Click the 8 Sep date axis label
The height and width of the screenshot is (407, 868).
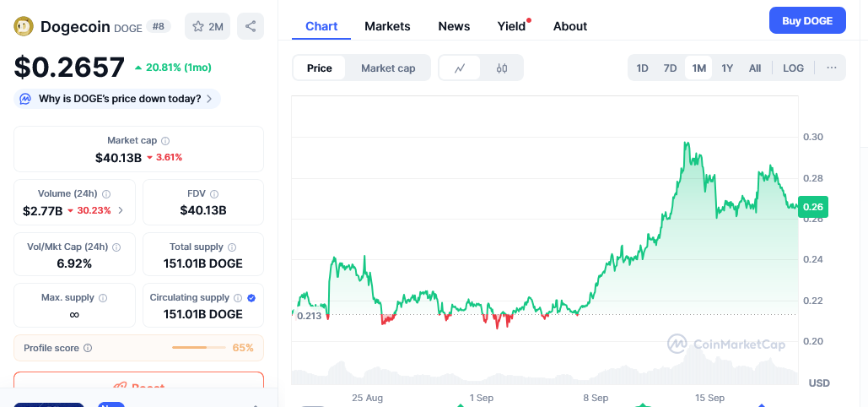coord(596,398)
